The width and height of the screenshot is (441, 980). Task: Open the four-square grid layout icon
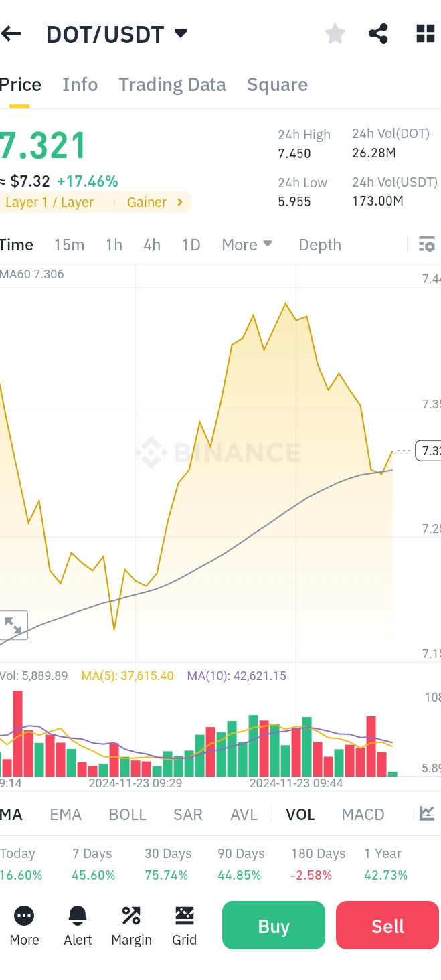click(x=426, y=33)
